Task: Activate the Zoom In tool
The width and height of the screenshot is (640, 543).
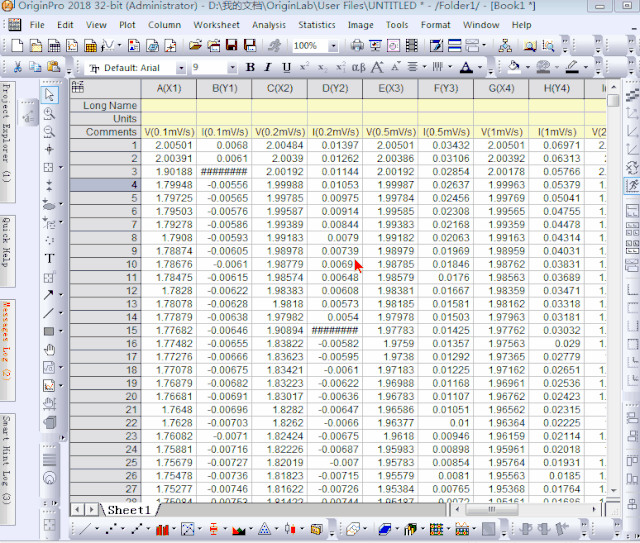Action: pyautogui.click(x=50, y=113)
